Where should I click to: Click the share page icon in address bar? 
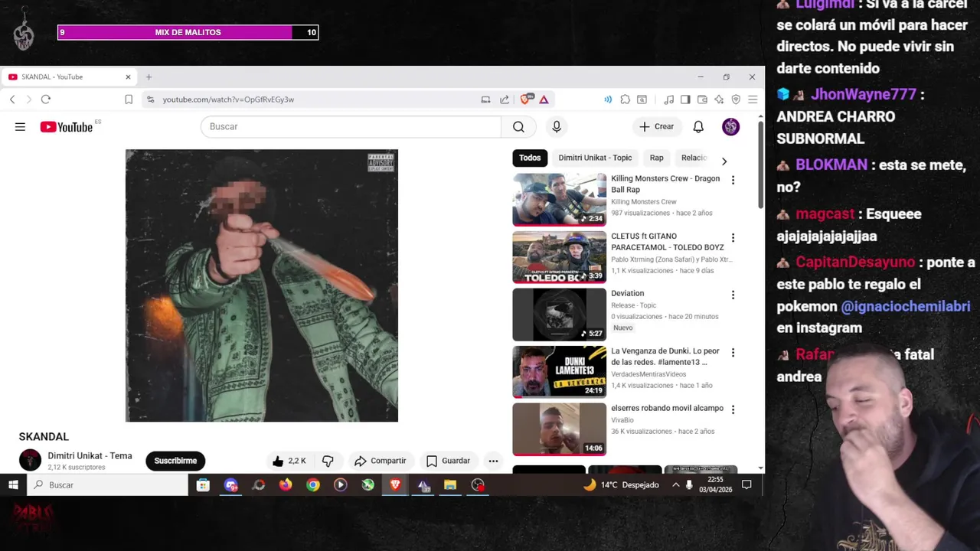[505, 99]
